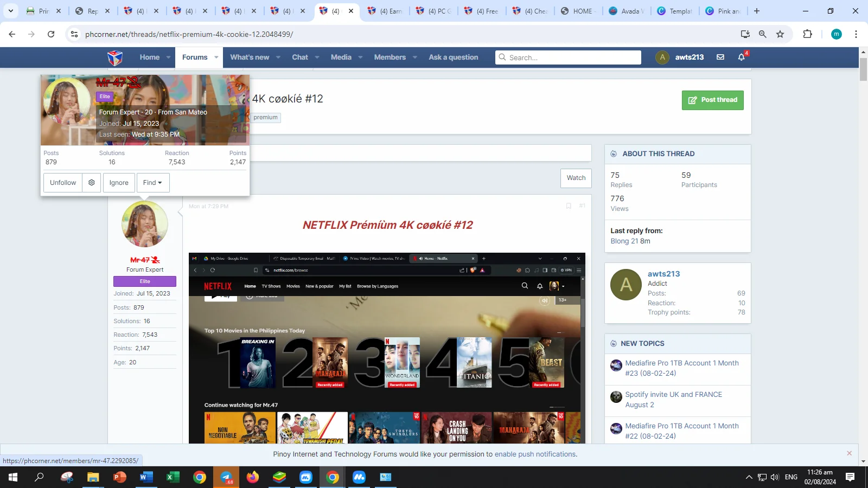Image resolution: width=868 pixels, height=488 pixels.
Task: Open the Blong 21 last reply link
Action: [624, 241]
